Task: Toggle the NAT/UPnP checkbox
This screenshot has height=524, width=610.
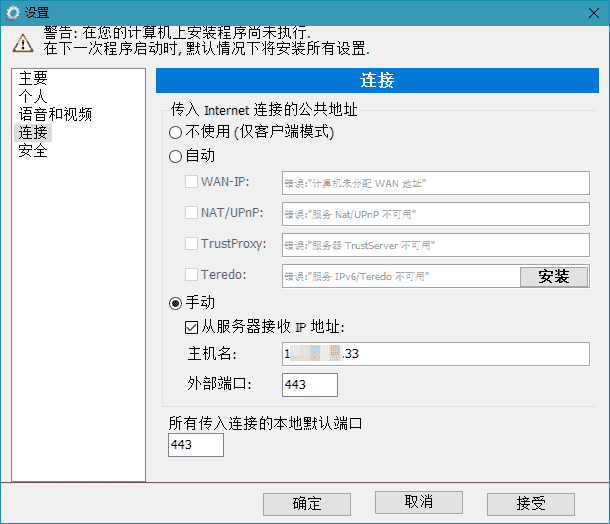Action: coord(192,213)
